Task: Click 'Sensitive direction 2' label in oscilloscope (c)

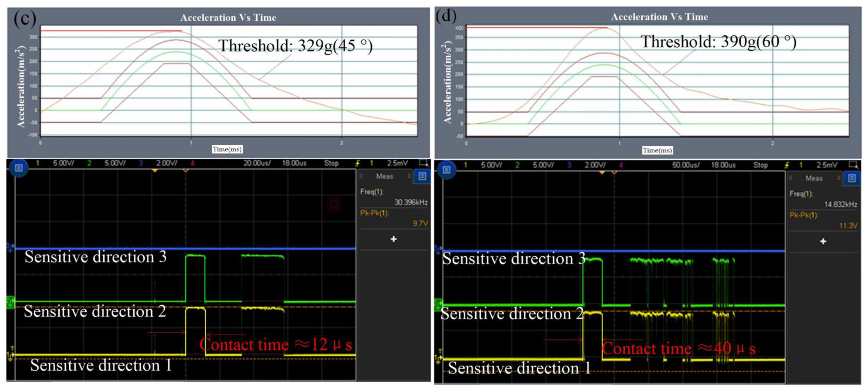Action: [95, 311]
